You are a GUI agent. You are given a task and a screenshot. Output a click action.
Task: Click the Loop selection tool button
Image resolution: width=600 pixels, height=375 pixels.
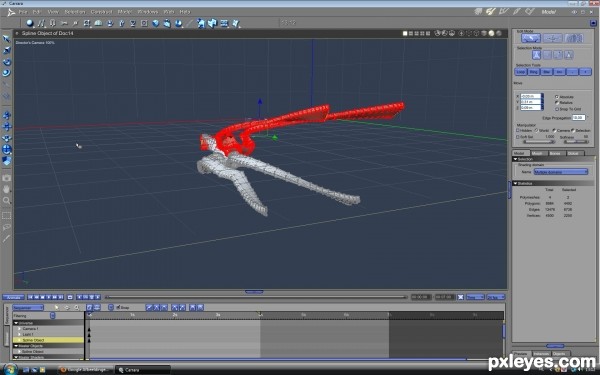(x=521, y=72)
